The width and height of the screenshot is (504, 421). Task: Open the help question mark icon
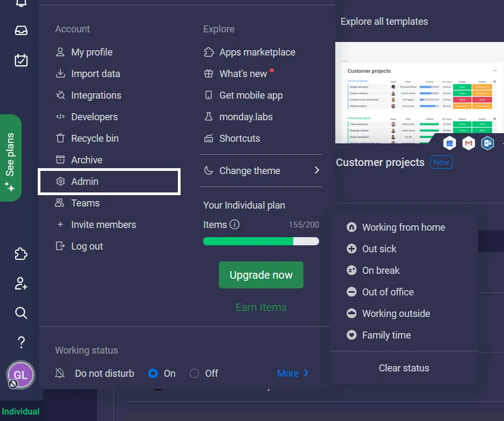point(21,342)
